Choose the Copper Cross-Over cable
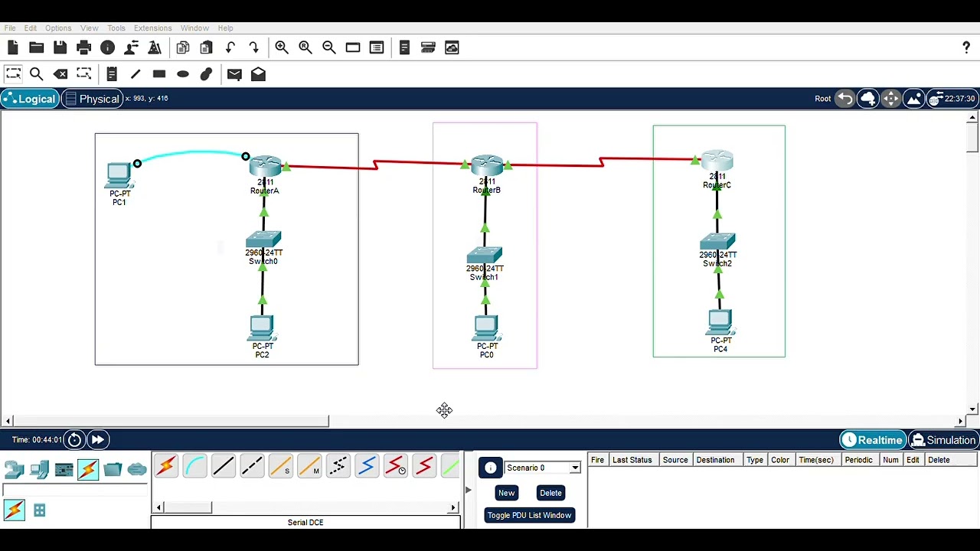 pos(252,465)
